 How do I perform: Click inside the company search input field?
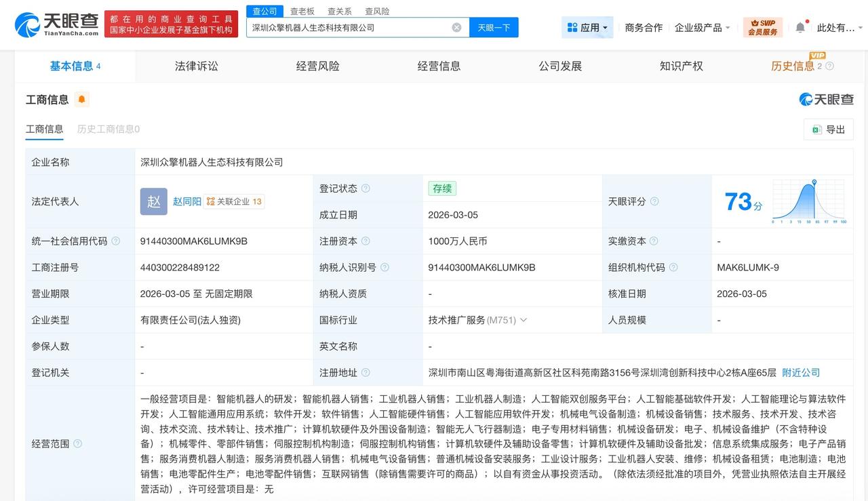coord(353,27)
